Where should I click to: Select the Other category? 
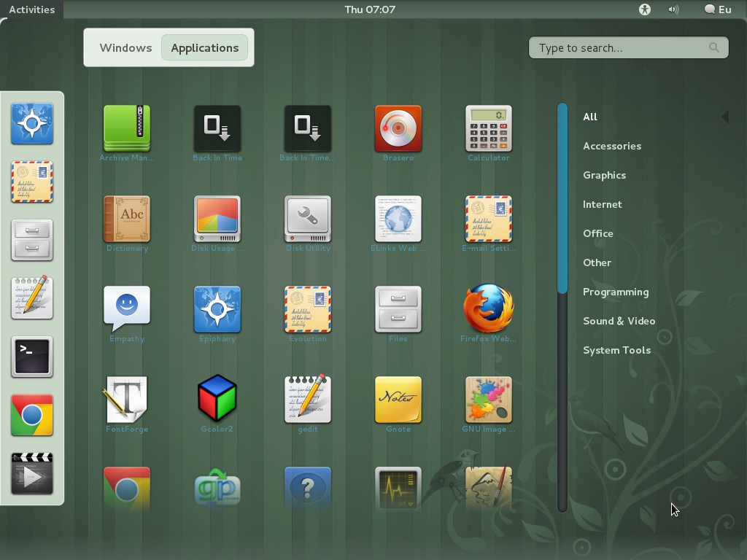[x=597, y=262]
